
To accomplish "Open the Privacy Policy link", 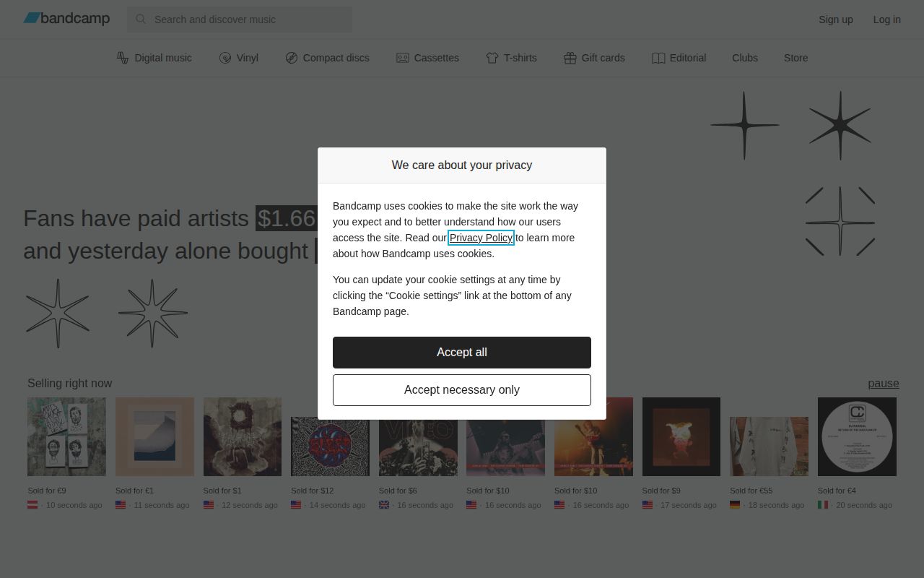I will 481,238.
